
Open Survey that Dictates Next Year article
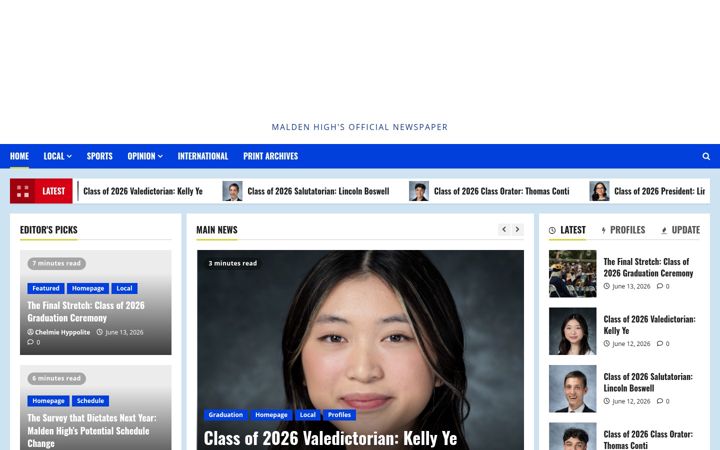92,431
